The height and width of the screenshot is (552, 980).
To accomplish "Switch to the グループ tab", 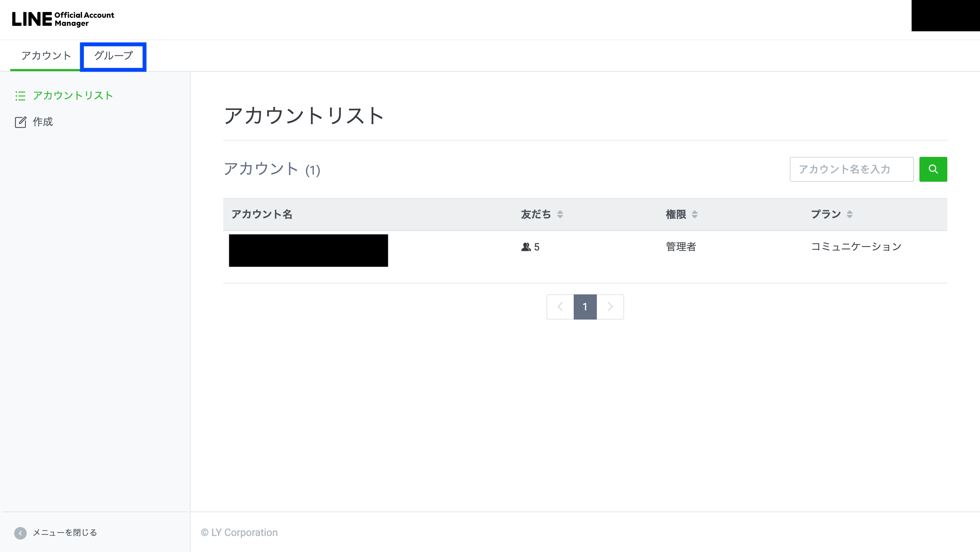I will coord(113,56).
